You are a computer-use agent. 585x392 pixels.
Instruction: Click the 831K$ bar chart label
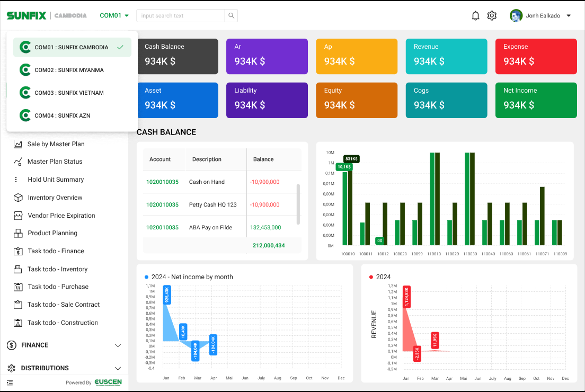pos(351,159)
